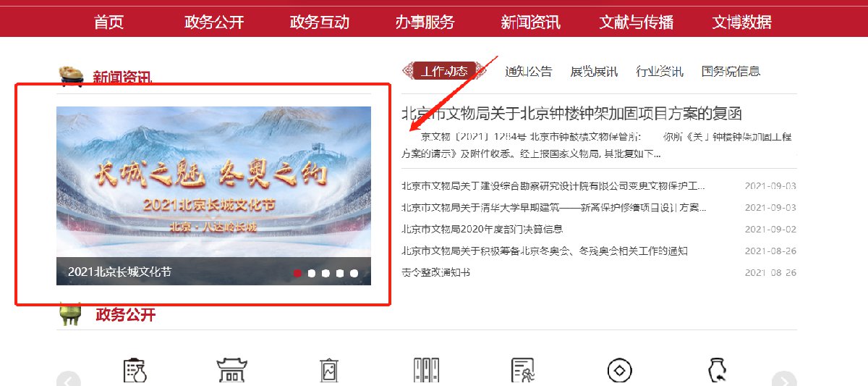Go to the previous service icons page

click(69, 379)
